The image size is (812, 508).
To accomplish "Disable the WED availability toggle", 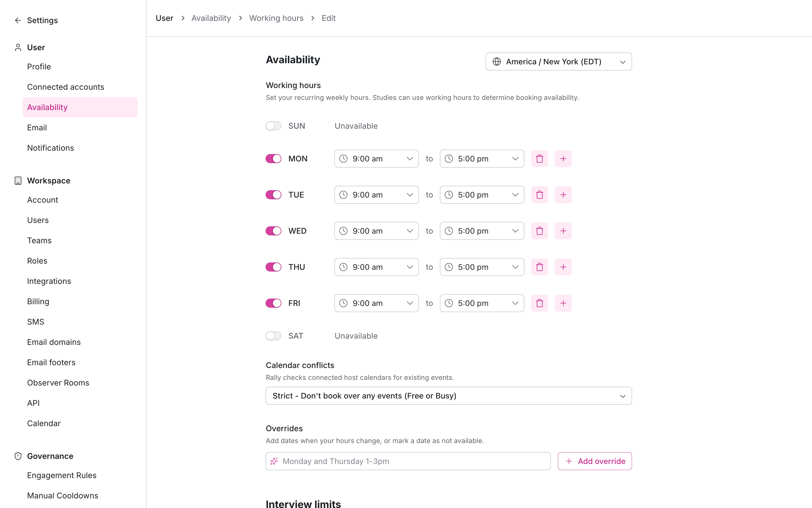I will click(273, 231).
